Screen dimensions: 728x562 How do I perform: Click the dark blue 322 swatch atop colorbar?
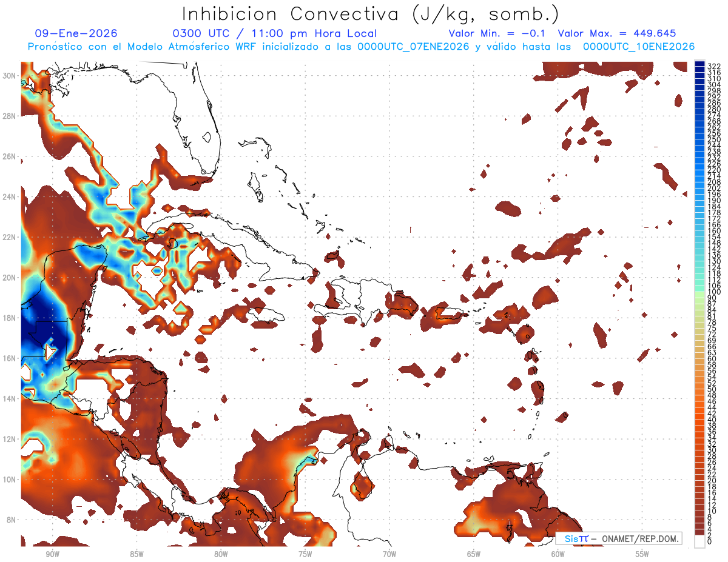pos(699,65)
